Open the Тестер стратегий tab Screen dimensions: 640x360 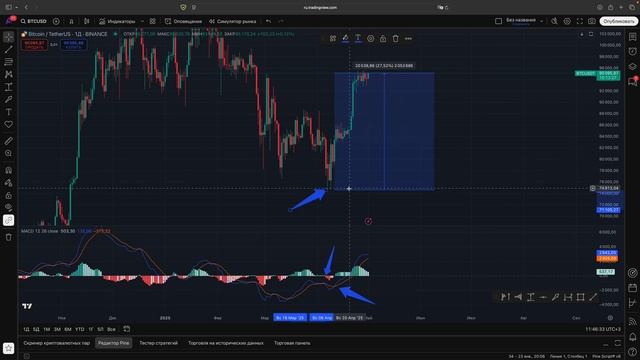(158, 343)
